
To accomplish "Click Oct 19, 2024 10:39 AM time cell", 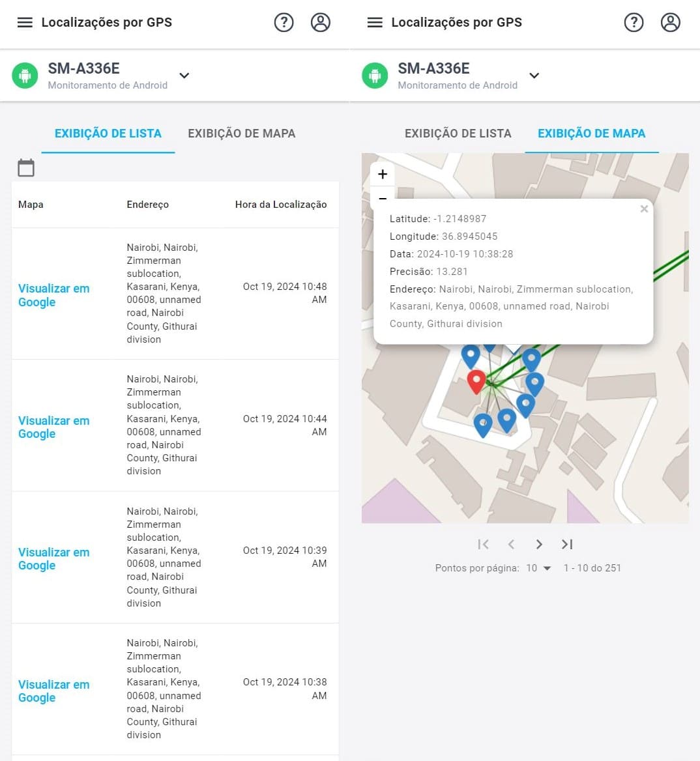I will (284, 556).
